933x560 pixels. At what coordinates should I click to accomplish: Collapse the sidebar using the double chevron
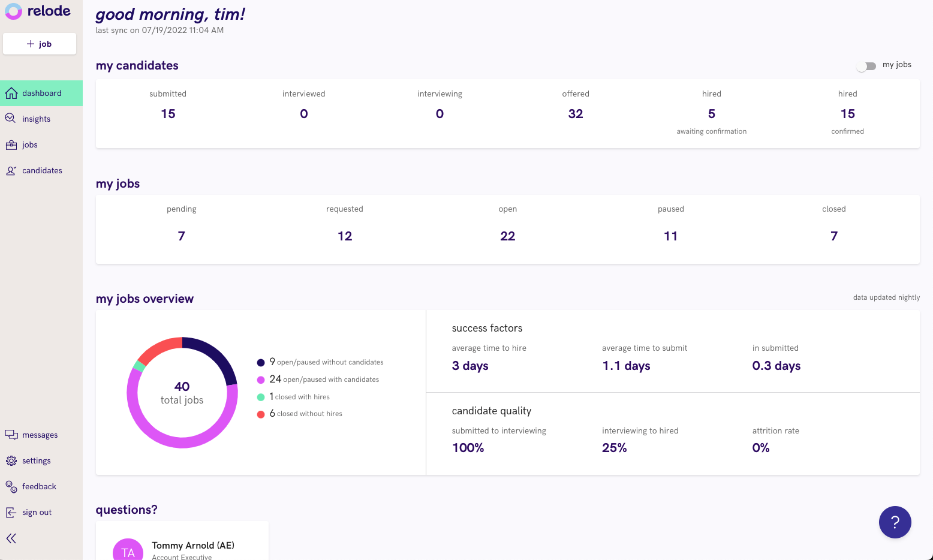click(x=11, y=538)
